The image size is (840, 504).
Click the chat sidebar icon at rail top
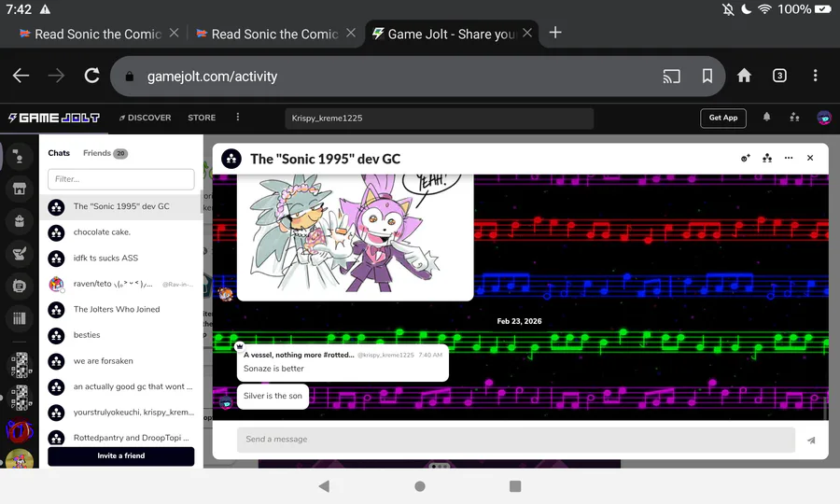[x=20, y=157]
